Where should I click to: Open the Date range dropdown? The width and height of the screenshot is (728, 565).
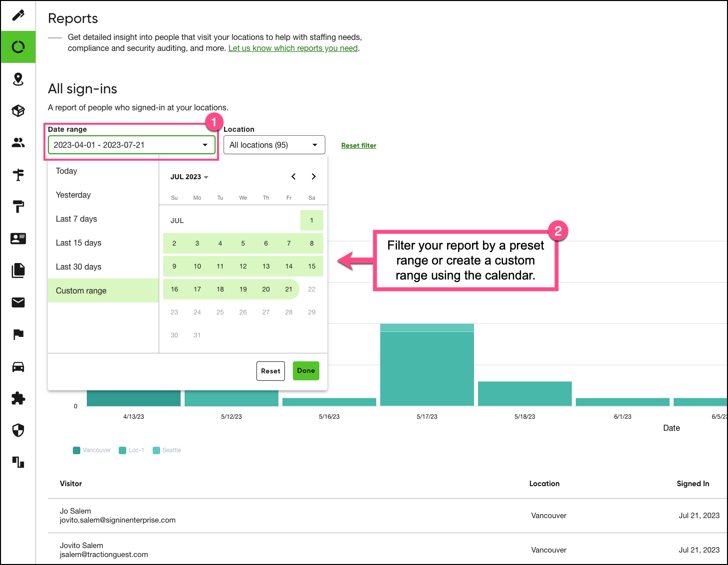[132, 145]
